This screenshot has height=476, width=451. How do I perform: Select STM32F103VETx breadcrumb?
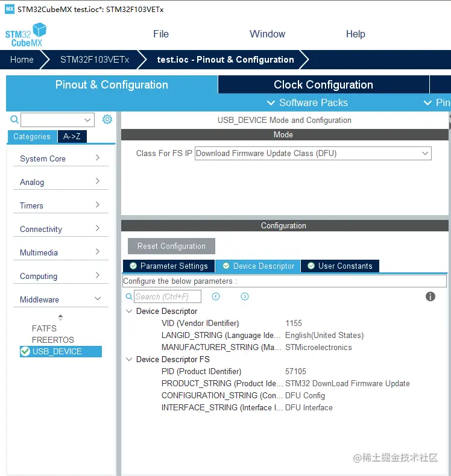(95, 60)
